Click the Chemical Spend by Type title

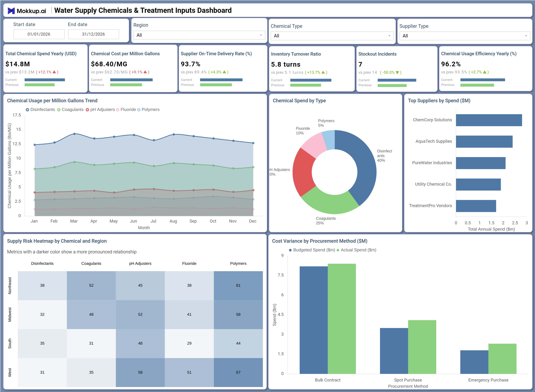pyautogui.click(x=299, y=101)
